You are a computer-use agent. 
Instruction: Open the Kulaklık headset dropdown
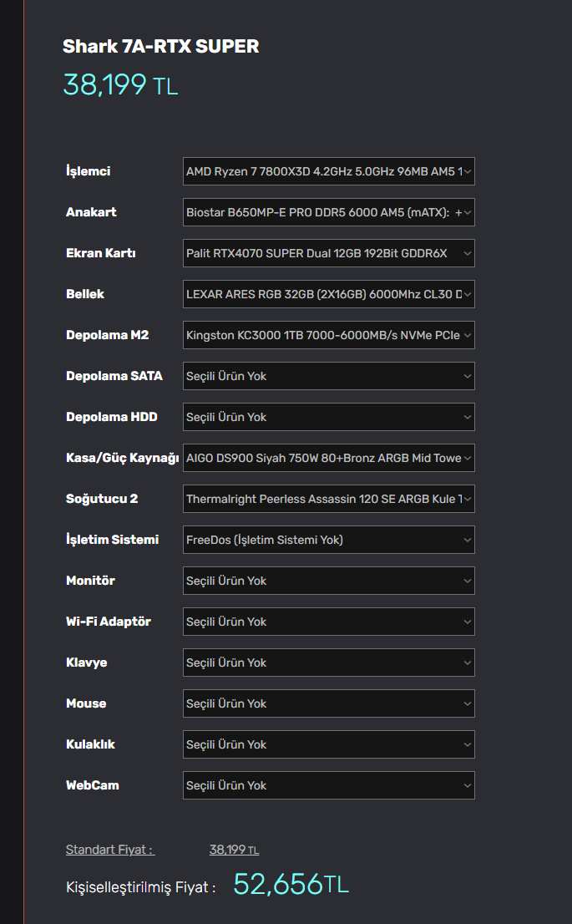click(328, 745)
